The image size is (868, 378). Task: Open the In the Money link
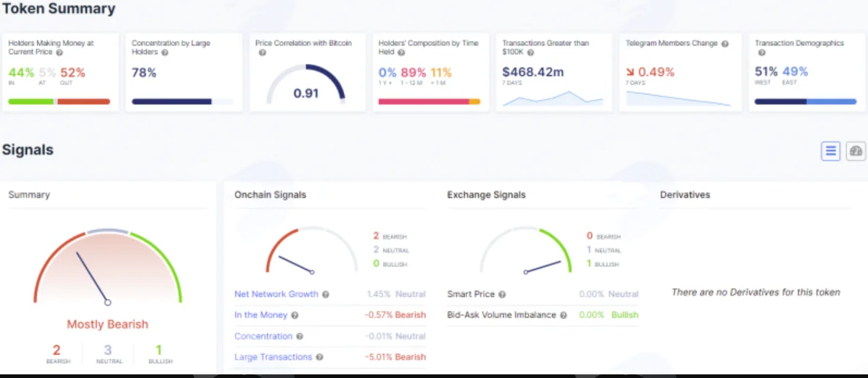click(x=261, y=315)
